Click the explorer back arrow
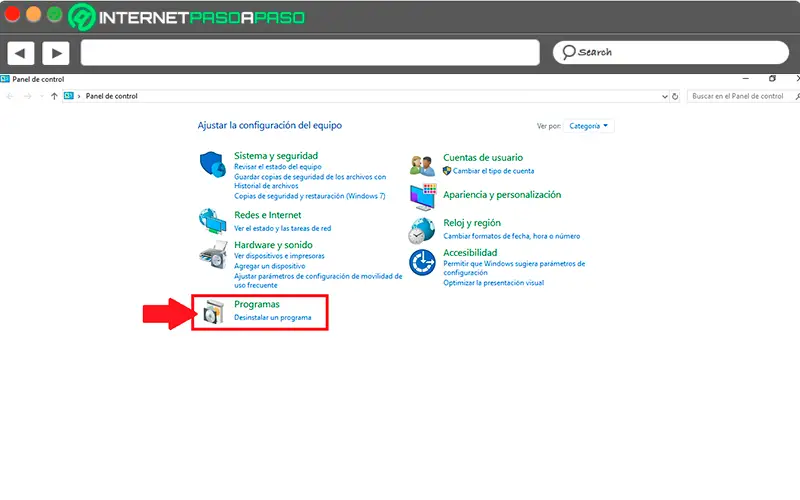This screenshot has width=800, height=500. click(x=10, y=96)
